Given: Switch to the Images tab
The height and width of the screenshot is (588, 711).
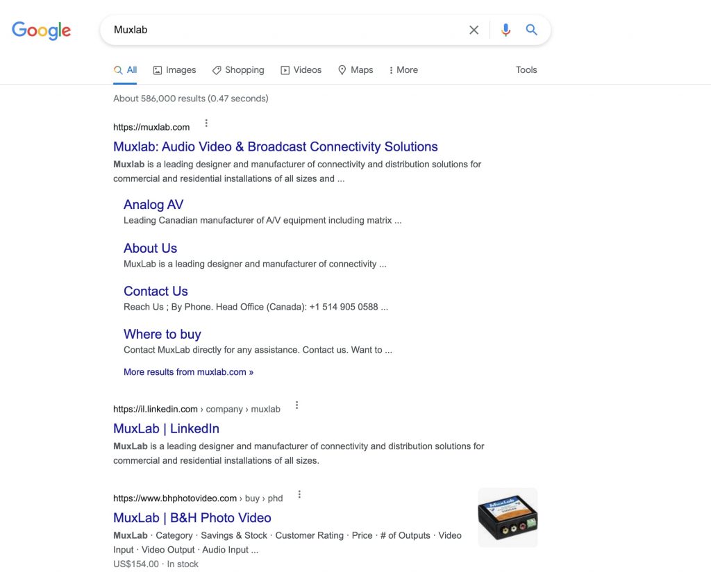Looking at the screenshot, I should pyautogui.click(x=174, y=70).
